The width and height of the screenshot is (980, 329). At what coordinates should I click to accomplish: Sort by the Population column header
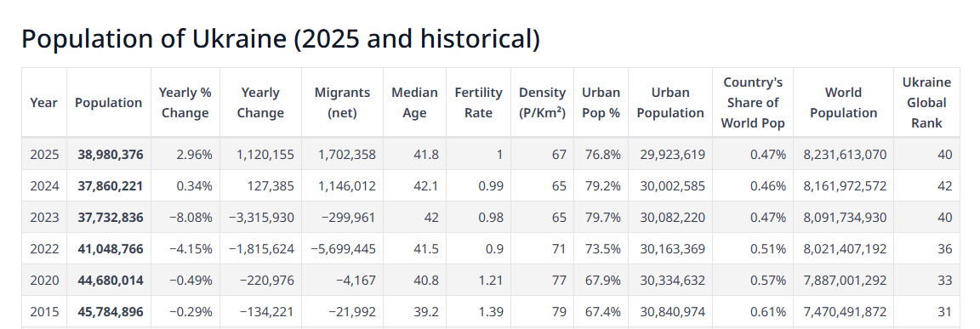pyautogui.click(x=109, y=102)
